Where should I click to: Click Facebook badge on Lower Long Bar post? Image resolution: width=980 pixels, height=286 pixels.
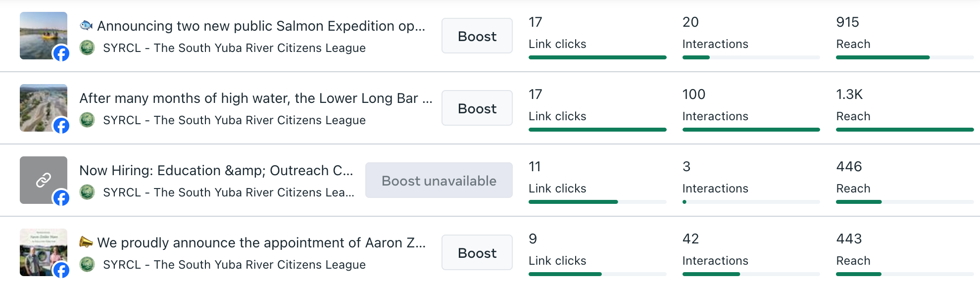pos(61,126)
